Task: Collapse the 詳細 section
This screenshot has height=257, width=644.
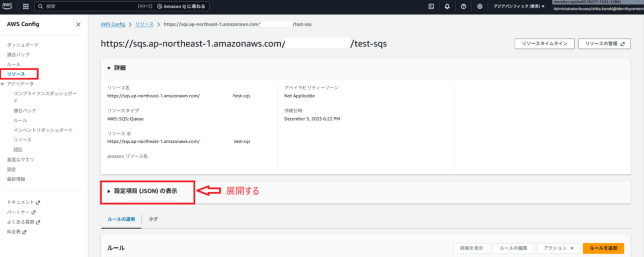Action: tap(109, 68)
